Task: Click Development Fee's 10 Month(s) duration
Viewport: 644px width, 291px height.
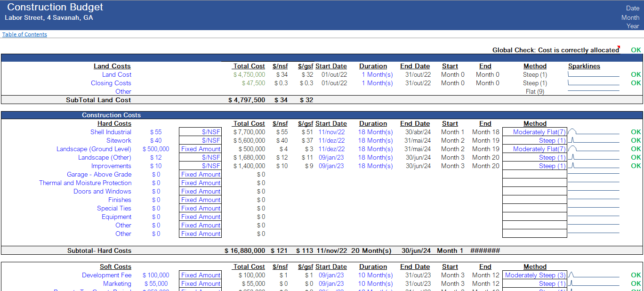Action: pyautogui.click(x=375, y=275)
